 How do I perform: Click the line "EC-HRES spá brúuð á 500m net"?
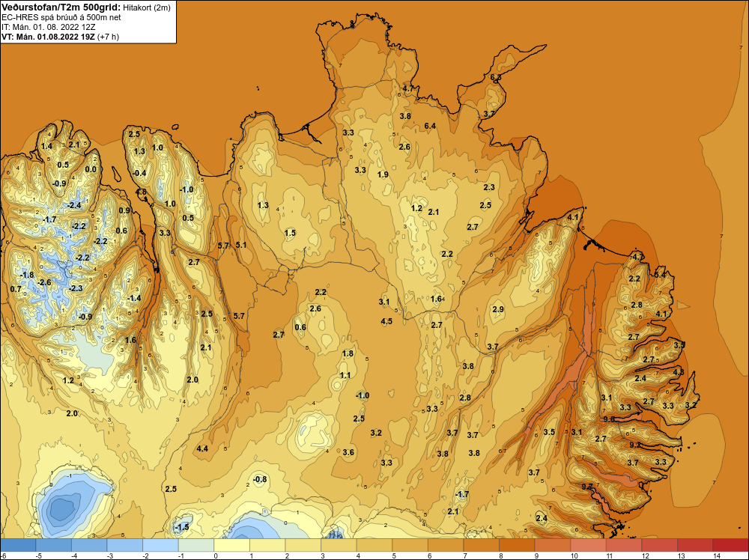point(61,17)
